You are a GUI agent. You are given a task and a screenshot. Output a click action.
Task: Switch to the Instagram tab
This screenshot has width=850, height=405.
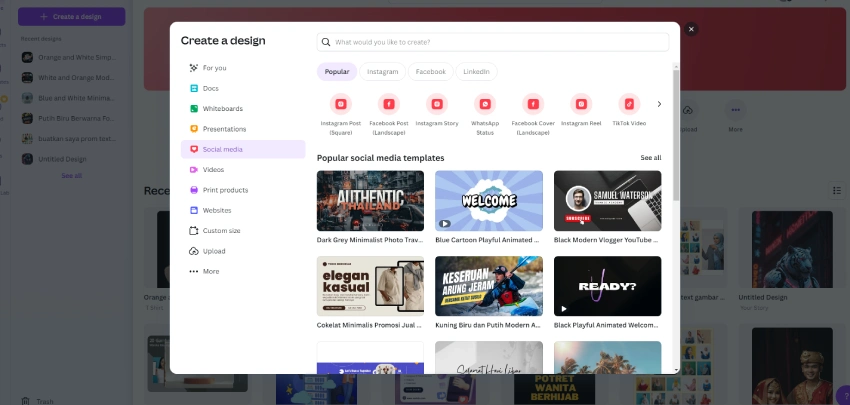[382, 72]
